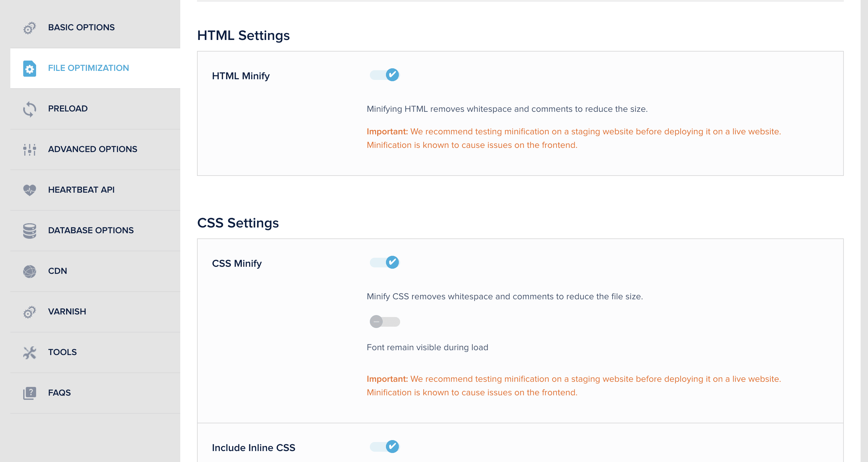Click the CDN globe icon
The width and height of the screenshot is (868, 462).
tap(30, 271)
